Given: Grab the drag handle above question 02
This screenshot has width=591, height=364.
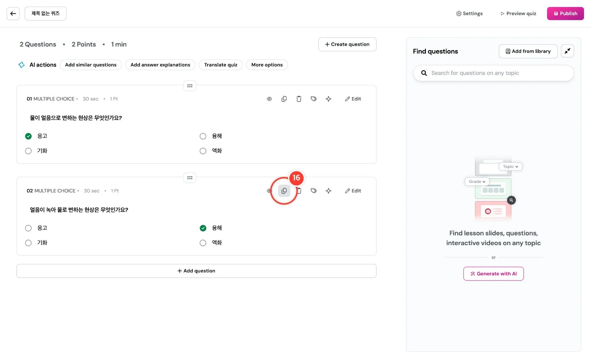Looking at the screenshot, I should pyautogui.click(x=190, y=178).
